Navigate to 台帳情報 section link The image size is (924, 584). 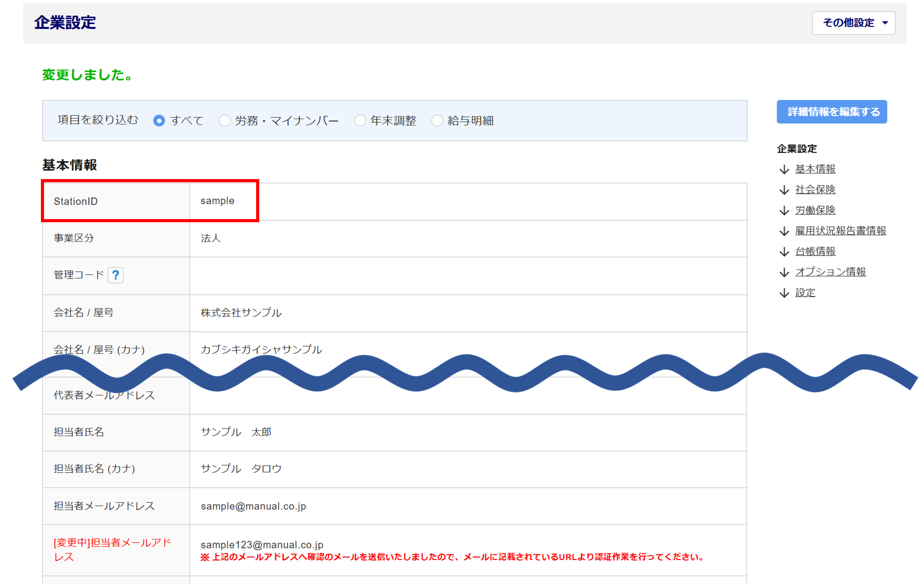coord(815,252)
